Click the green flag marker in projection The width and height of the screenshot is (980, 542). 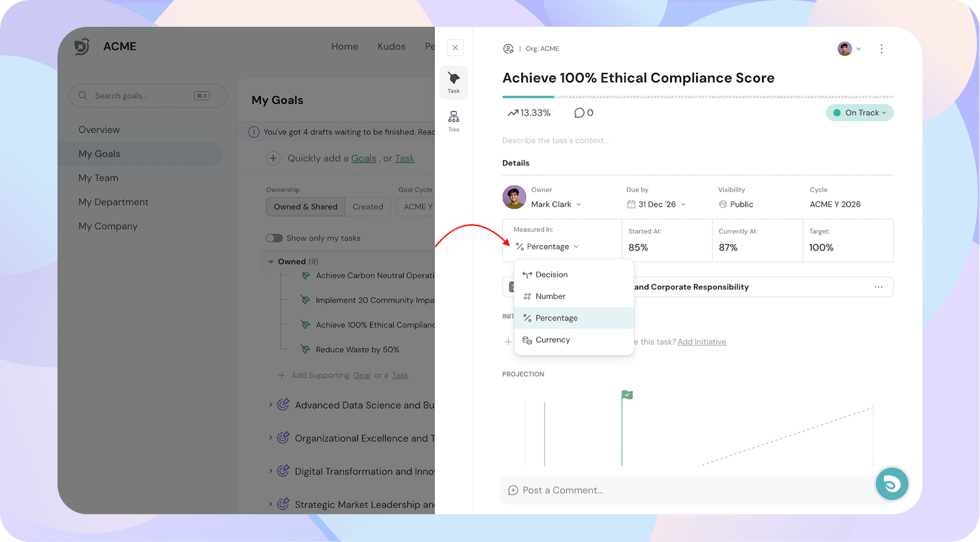pyautogui.click(x=627, y=395)
